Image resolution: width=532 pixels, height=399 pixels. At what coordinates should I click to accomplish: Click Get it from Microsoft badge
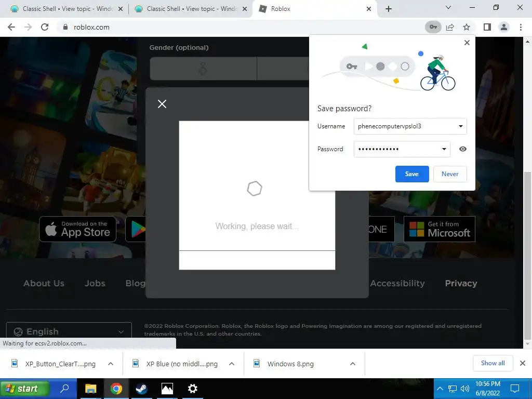[x=440, y=229]
